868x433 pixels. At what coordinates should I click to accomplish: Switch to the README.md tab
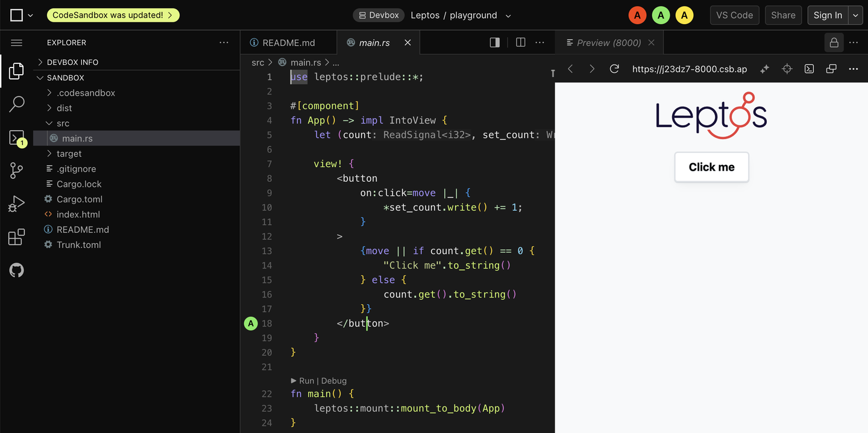tap(288, 42)
